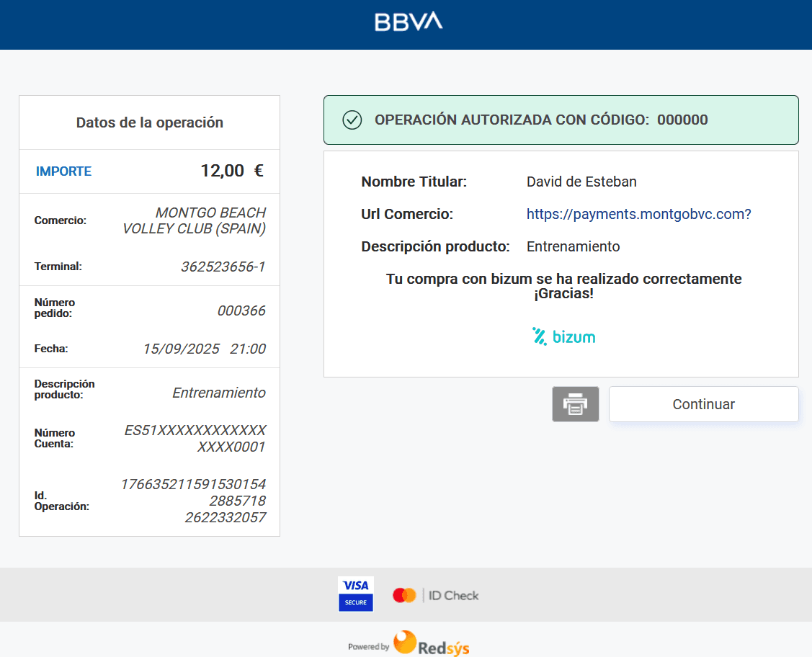Click the printer icon button
812x657 pixels.
click(575, 404)
